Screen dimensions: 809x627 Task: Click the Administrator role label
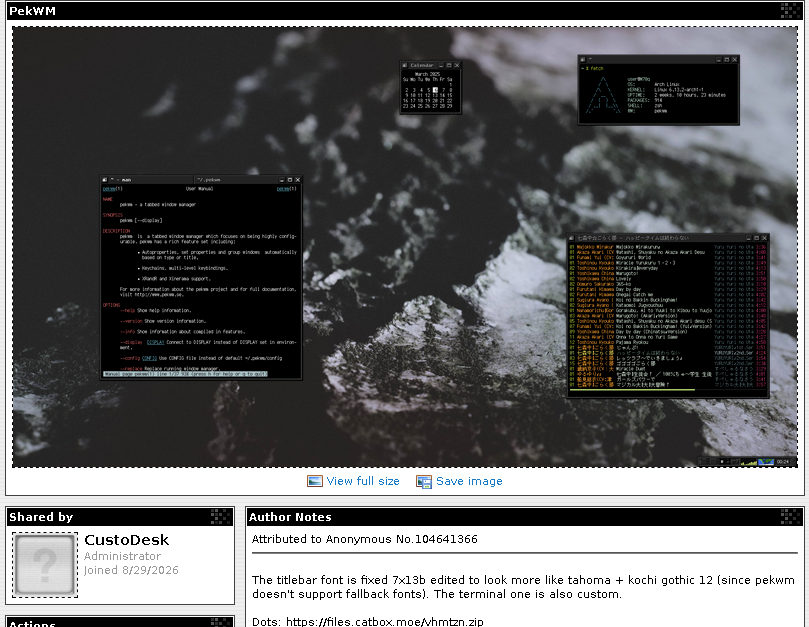click(122, 556)
